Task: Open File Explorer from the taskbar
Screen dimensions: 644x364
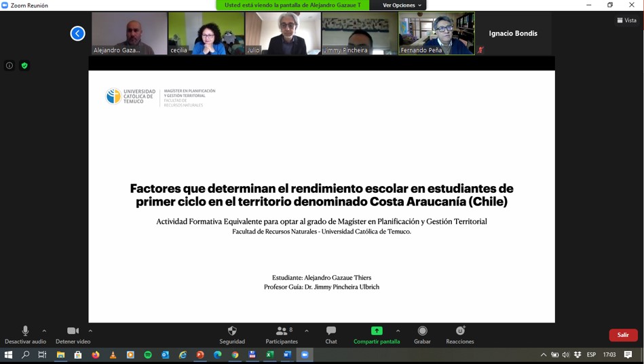Action: coord(60,354)
